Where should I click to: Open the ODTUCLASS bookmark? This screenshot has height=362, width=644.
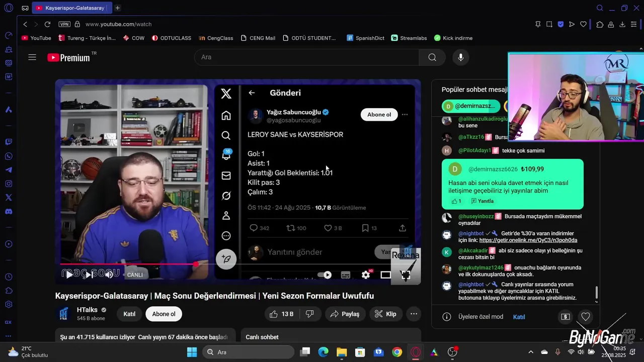[x=172, y=38]
